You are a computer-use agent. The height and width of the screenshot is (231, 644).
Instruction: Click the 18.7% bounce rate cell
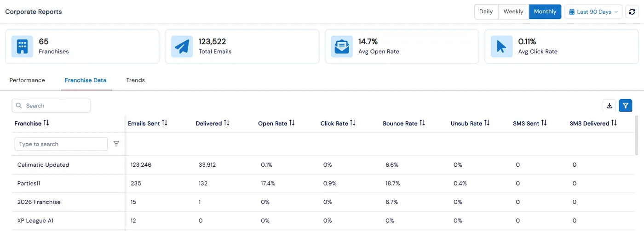(393, 183)
